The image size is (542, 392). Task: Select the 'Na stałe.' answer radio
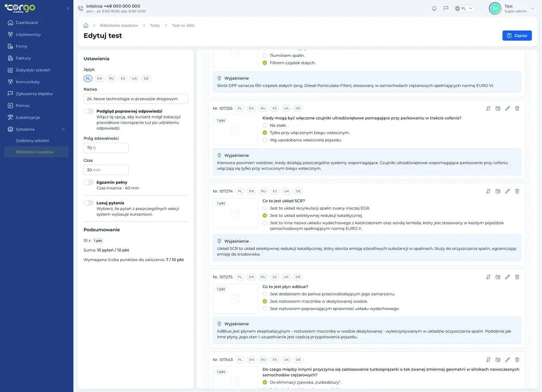click(265, 126)
